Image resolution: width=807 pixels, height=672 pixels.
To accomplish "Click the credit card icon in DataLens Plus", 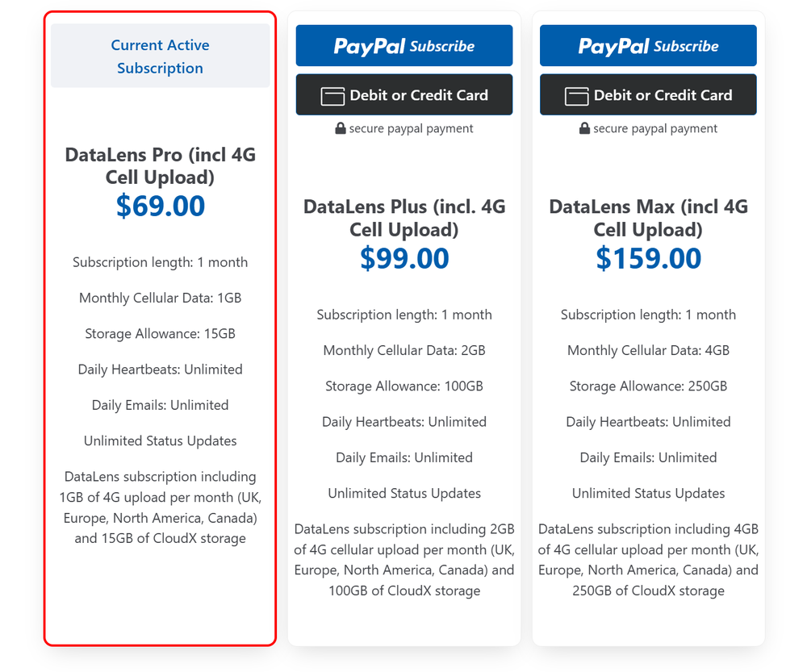I will click(x=332, y=96).
